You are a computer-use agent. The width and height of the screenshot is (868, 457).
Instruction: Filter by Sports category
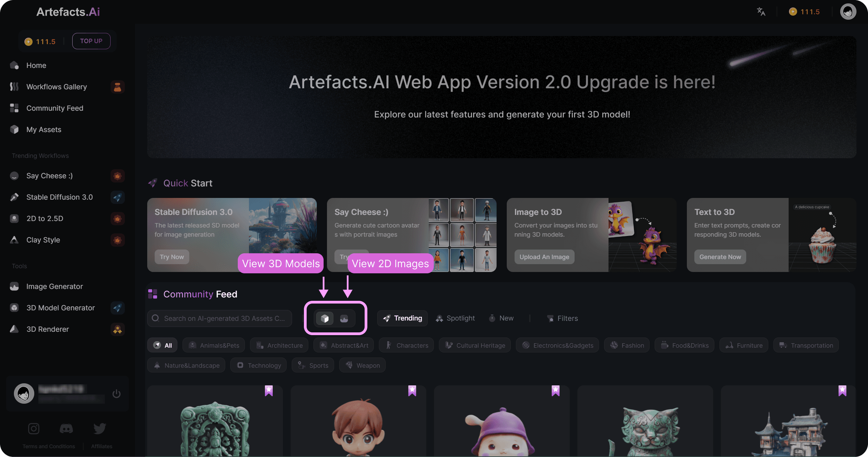(313, 365)
